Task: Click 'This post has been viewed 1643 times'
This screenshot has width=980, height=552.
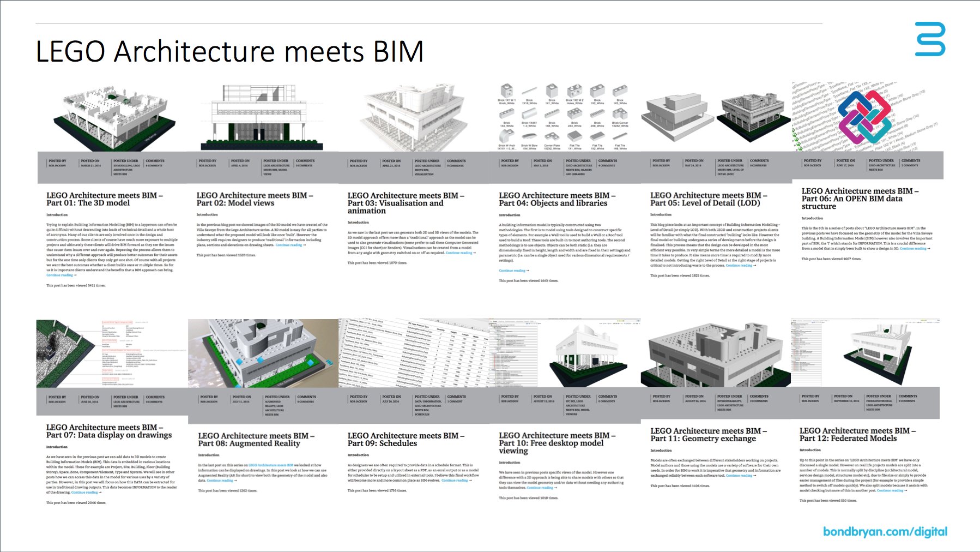Action: click(529, 281)
